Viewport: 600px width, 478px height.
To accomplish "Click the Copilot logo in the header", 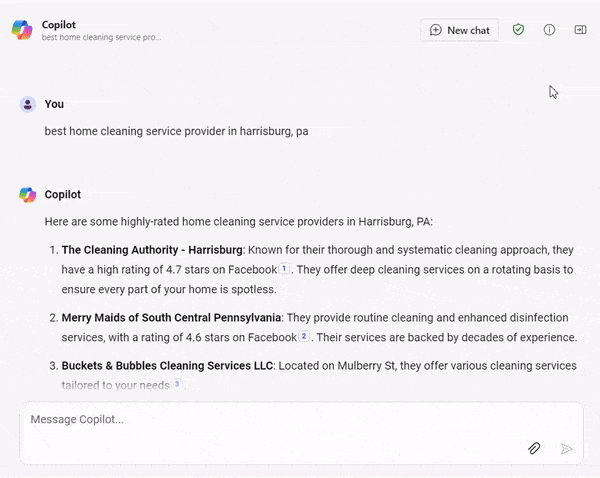I will [x=22, y=29].
